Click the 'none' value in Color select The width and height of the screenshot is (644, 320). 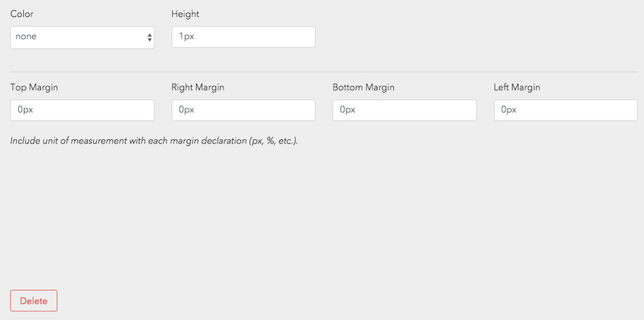[x=26, y=37]
